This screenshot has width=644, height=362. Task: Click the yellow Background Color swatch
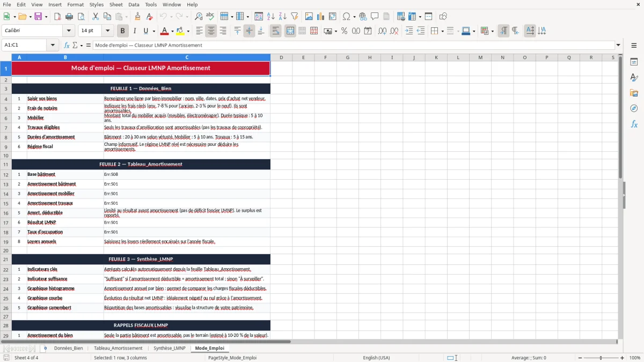tap(180, 31)
